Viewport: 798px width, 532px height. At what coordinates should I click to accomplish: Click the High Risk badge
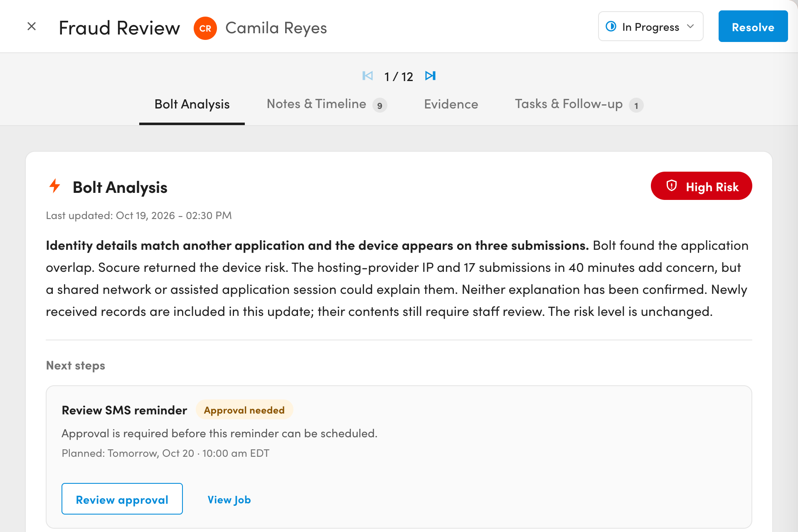(701, 186)
